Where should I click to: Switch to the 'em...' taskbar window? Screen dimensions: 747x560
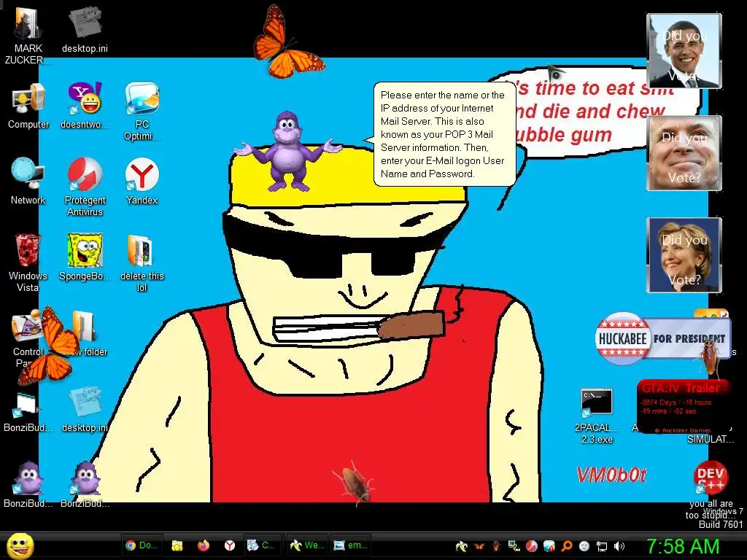pos(350,545)
